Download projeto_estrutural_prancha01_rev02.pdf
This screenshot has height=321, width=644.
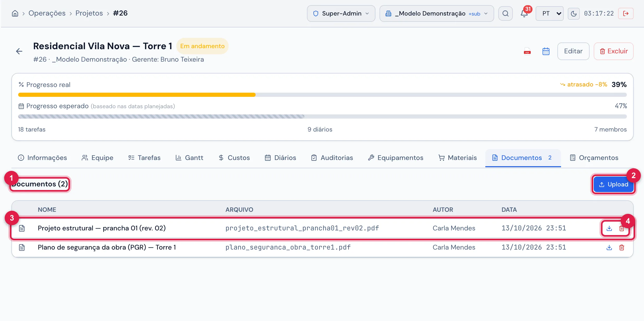(x=609, y=228)
